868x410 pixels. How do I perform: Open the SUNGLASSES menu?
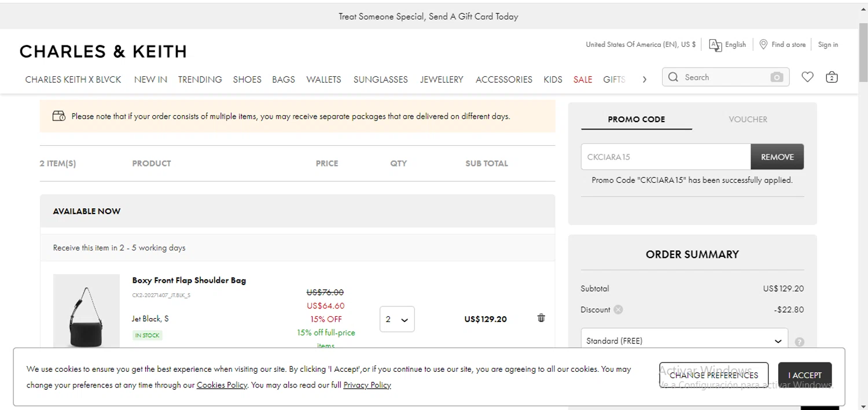[381, 79]
